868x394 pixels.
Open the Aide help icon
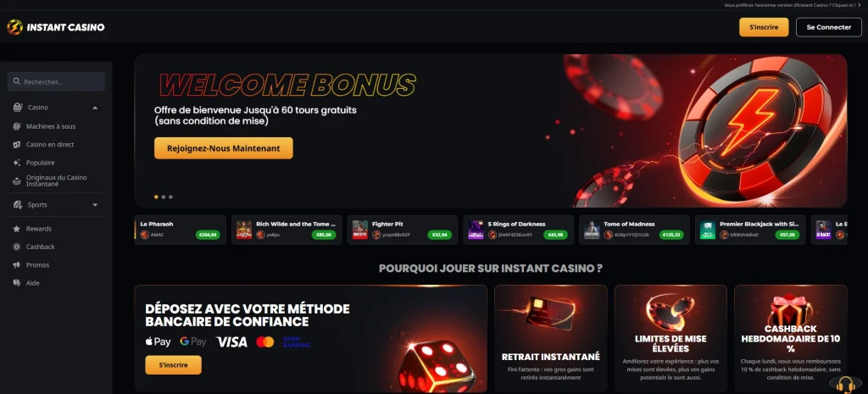[x=16, y=283]
